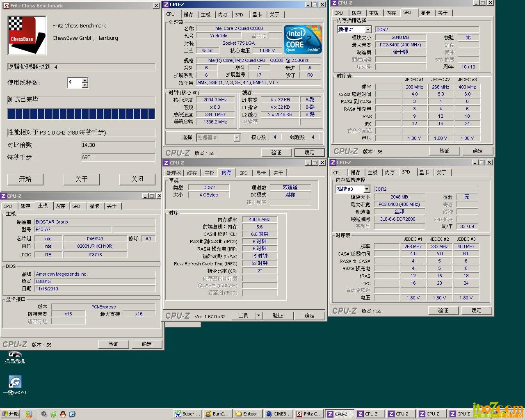Click the 'P43-A7' model value

click(73, 229)
